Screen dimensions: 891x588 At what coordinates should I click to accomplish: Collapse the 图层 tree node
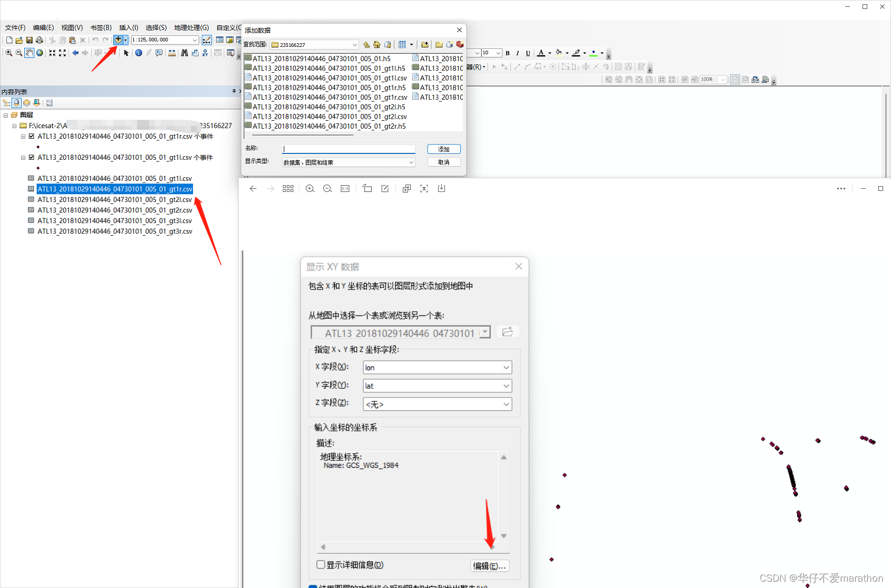pos(7,114)
